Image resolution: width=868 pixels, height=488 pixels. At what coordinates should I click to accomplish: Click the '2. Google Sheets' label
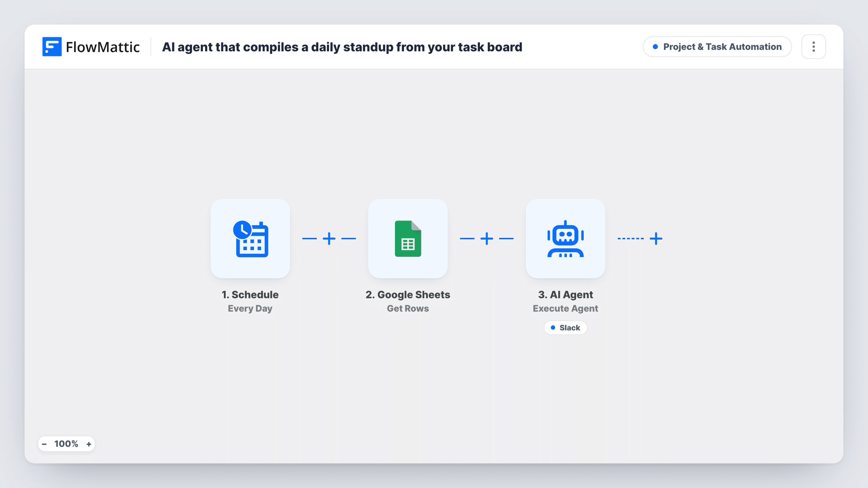[x=408, y=295]
